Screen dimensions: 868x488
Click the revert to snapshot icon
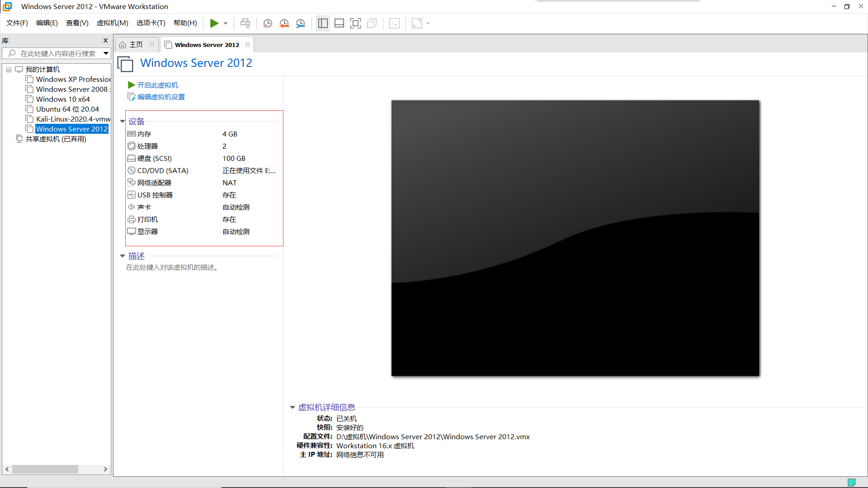coord(284,23)
